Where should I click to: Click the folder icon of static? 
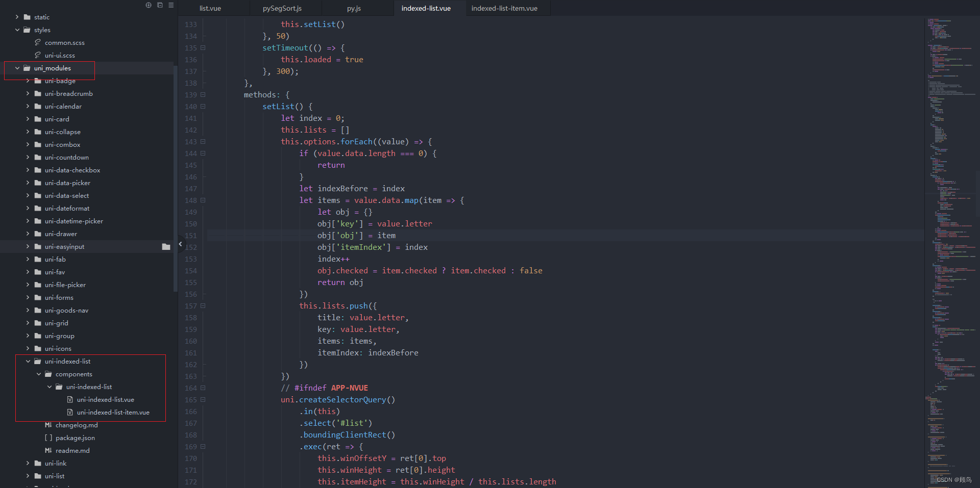pyautogui.click(x=27, y=17)
